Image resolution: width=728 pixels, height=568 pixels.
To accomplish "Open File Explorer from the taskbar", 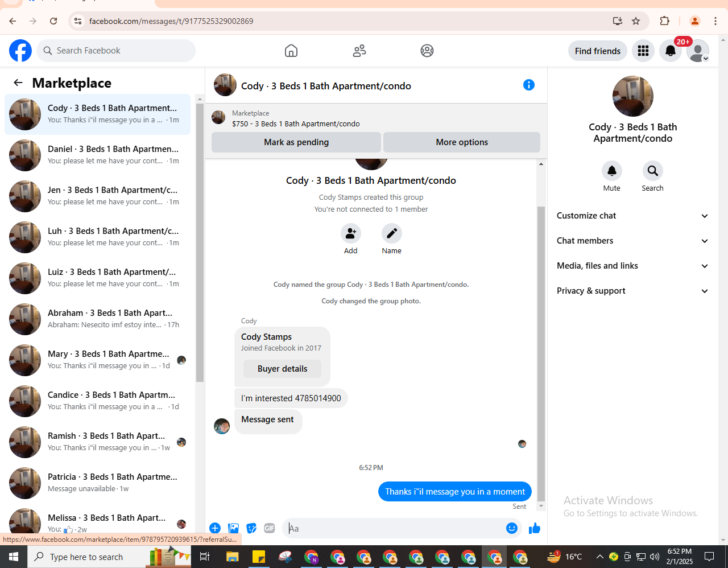I will point(232,557).
